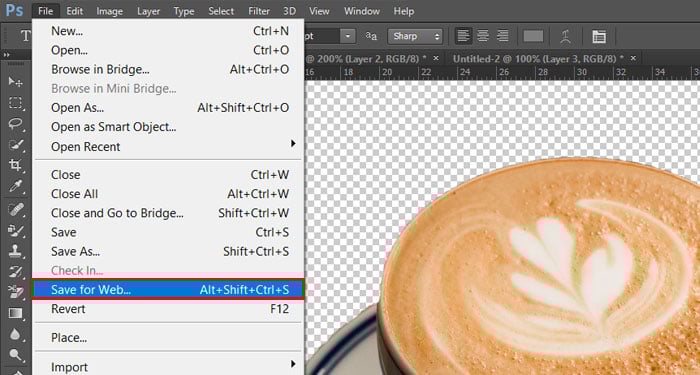700x375 pixels.
Task: Select the Blur tool
Action: coord(16,334)
